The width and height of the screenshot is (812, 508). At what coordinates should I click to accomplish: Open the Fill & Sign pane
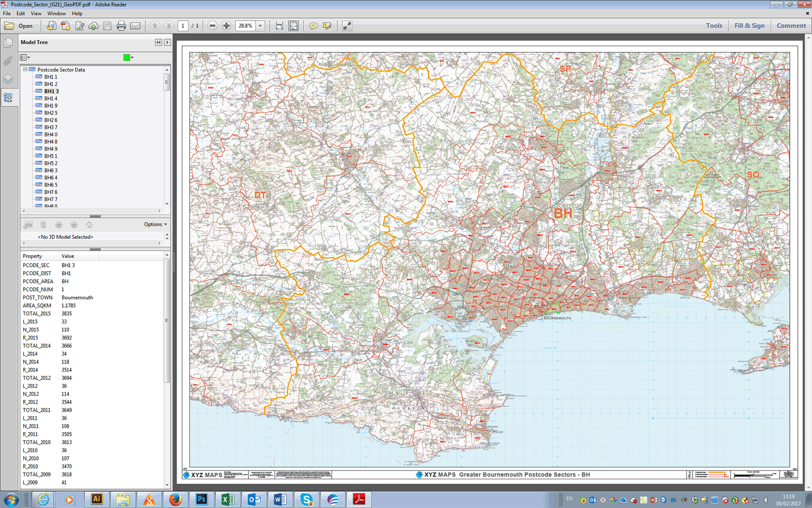point(749,25)
